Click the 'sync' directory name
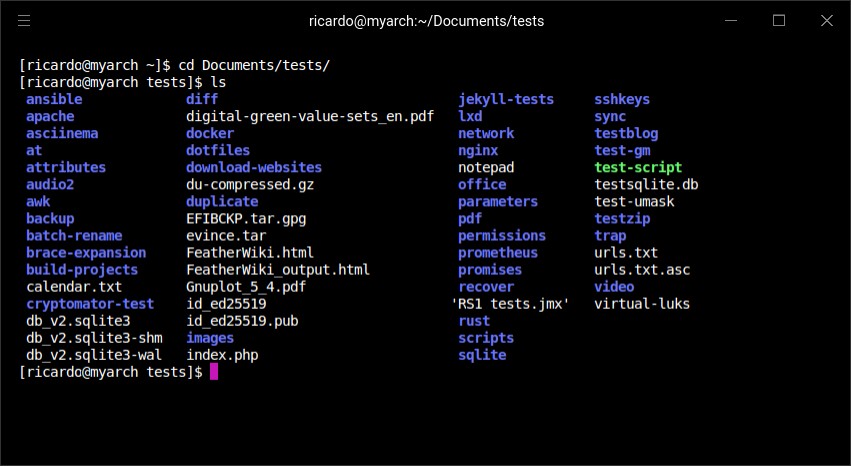The height and width of the screenshot is (466, 851). pyautogui.click(x=610, y=116)
